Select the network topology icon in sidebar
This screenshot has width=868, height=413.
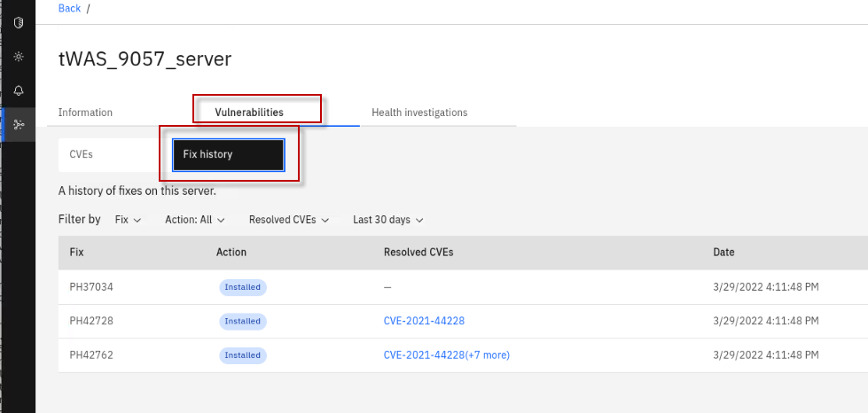[19, 124]
